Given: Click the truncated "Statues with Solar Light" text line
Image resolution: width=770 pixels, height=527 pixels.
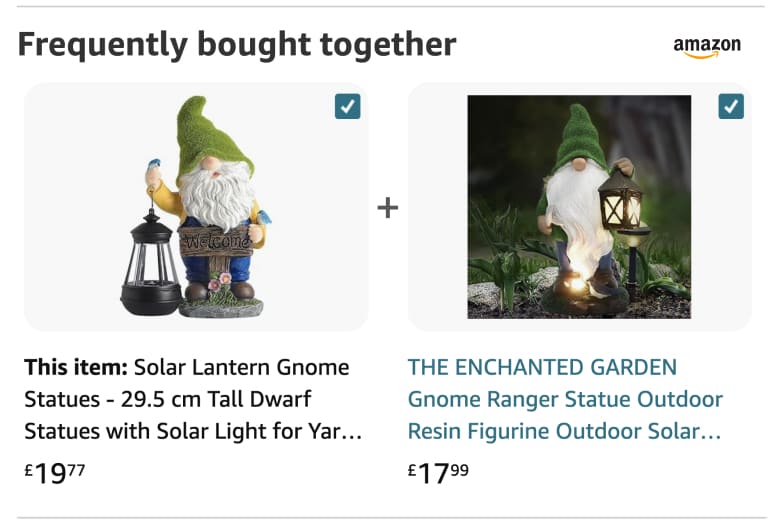Looking at the screenshot, I should click(192, 432).
